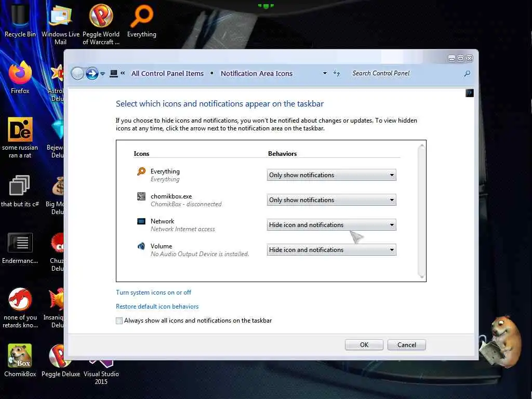Screen dimensions: 532x399
Task: Open the Network behavior dropdown
Action: coord(331,224)
